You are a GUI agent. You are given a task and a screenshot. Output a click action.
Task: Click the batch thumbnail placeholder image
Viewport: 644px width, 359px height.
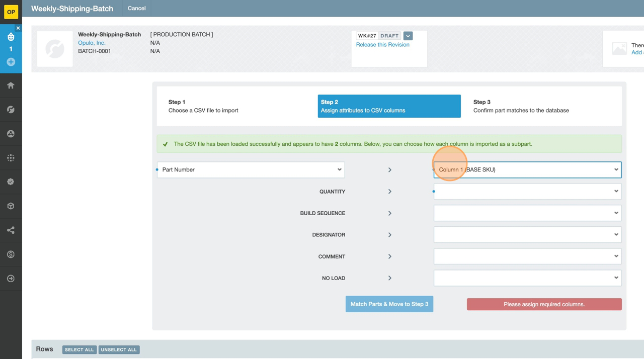pyautogui.click(x=55, y=49)
